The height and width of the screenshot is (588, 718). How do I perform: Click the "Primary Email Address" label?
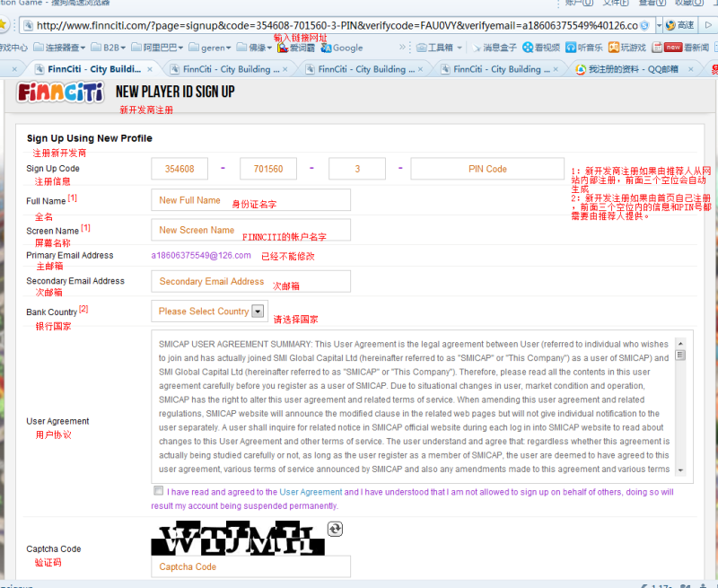coord(70,255)
